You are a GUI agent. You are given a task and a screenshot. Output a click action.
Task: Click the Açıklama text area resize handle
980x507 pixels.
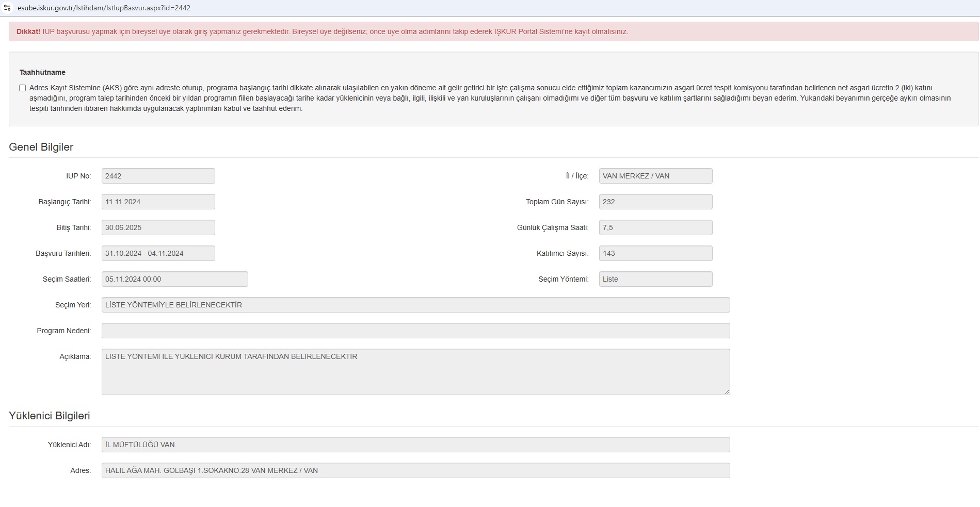coord(727,391)
